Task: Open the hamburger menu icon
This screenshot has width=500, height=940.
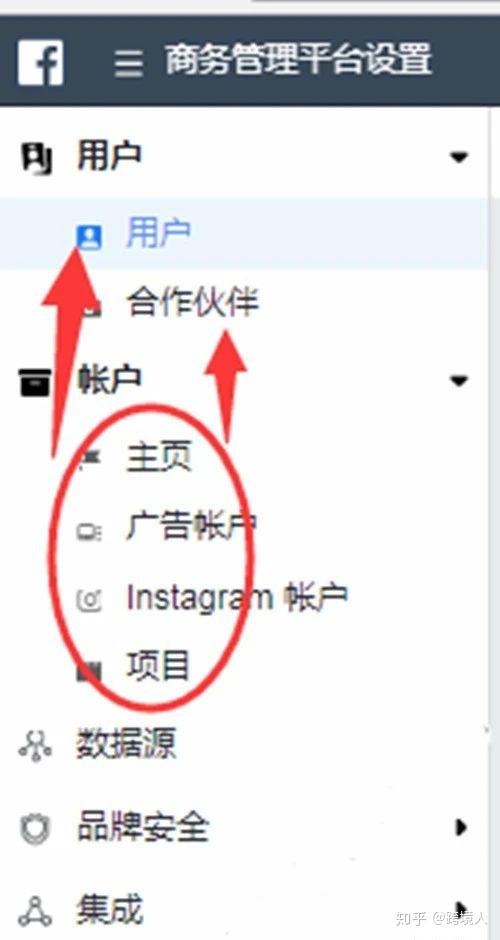Action: click(129, 64)
